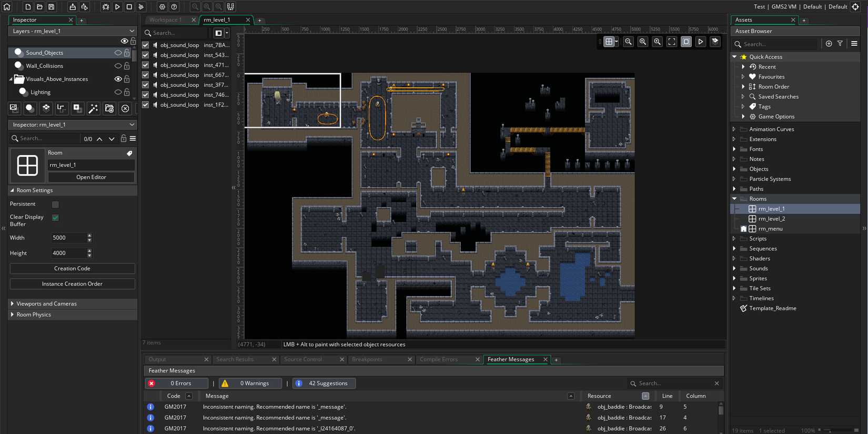Image resolution: width=868 pixels, height=434 pixels.
Task: Expand the Sprites folder in the Asset Browser
Action: pyautogui.click(x=734, y=278)
